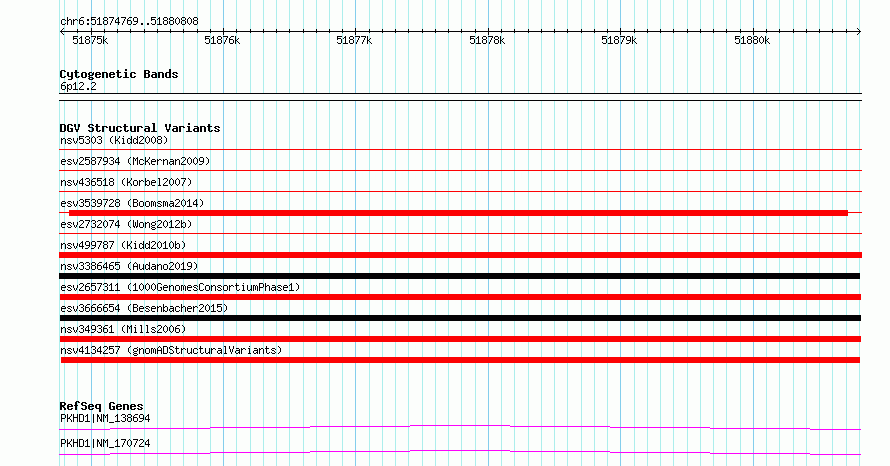Open variant nsv436518 (Korbel2007)
Image resolution: width=890 pixels, height=466 pixels.
(x=126, y=182)
